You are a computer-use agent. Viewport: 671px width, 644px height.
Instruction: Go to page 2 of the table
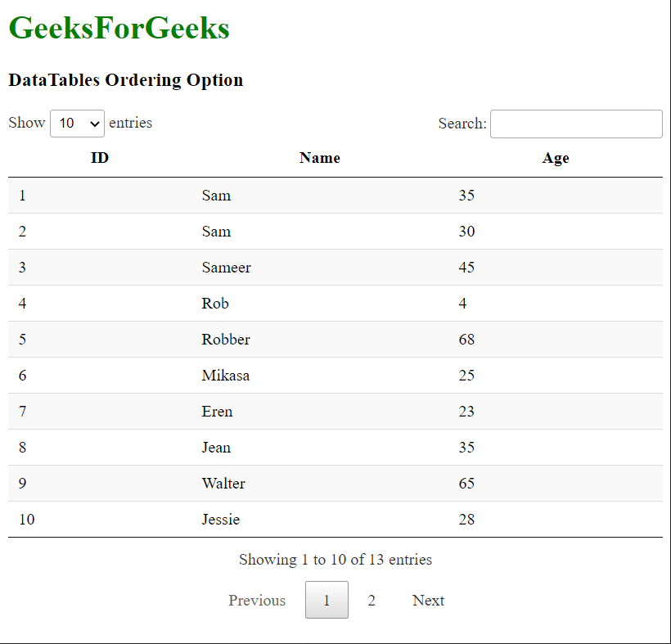tap(372, 600)
